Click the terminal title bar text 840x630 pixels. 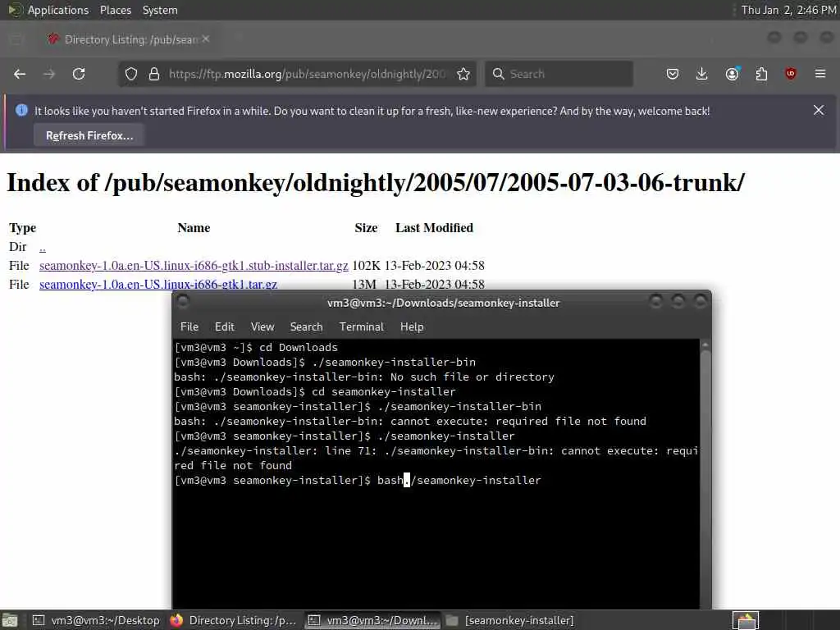tap(443, 304)
